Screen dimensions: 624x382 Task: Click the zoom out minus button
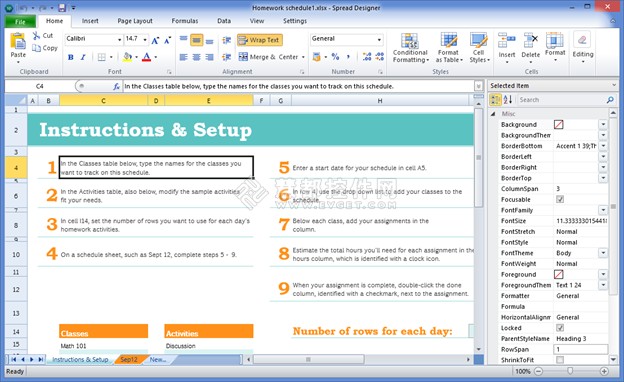click(x=538, y=371)
